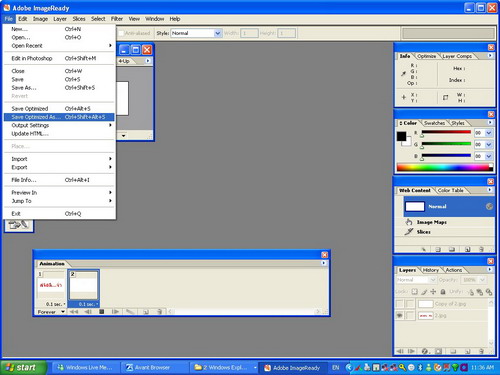Open frame 1 delay time dropdown
This screenshot has height=375, width=500.
point(56,304)
